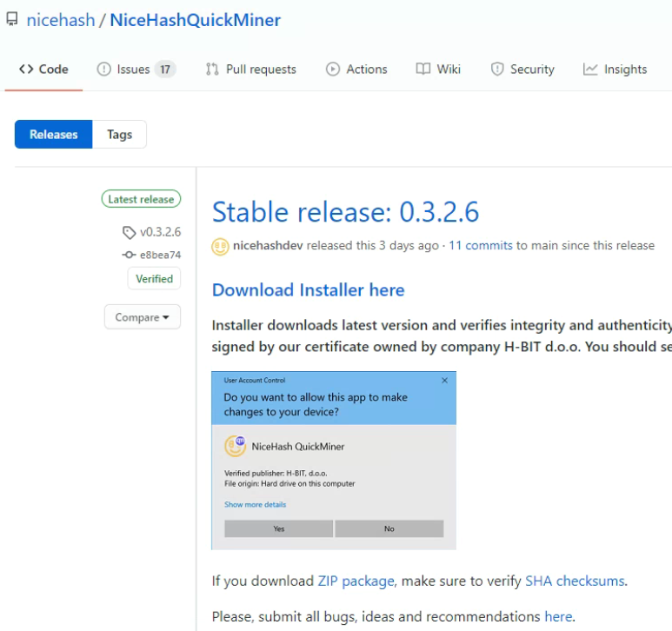Viewport: 672px width, 631px height.
Task: Expand the Compare dropdown
Action: click(x=143, y=317)
